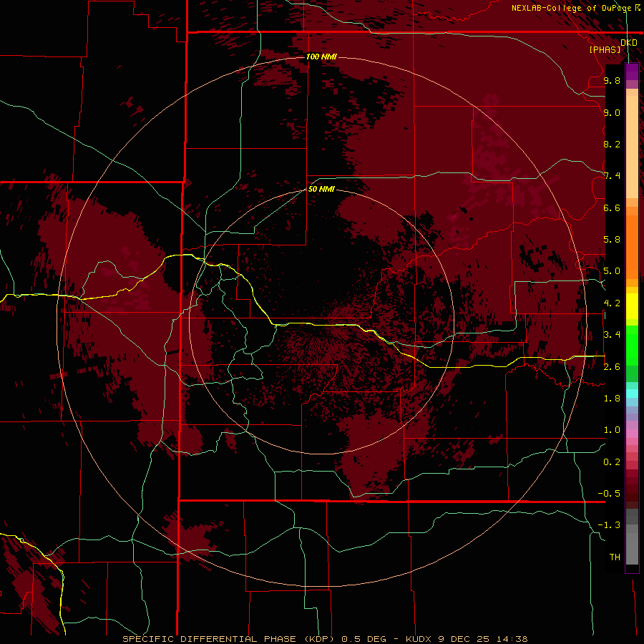
Task: Click the 9.8 value on the color scale
Action: [x=612, y=81]
